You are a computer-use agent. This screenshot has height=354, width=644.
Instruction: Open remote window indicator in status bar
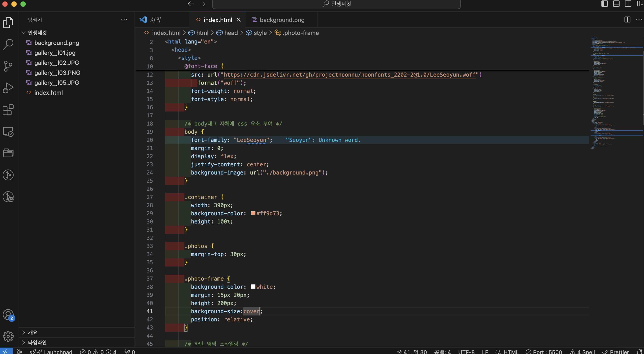(x=6, y=351)
